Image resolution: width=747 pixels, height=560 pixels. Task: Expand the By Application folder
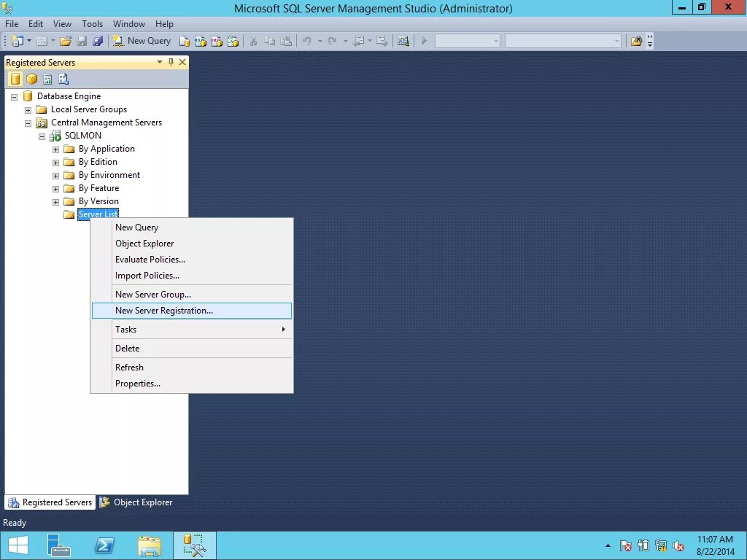[55, 149]
